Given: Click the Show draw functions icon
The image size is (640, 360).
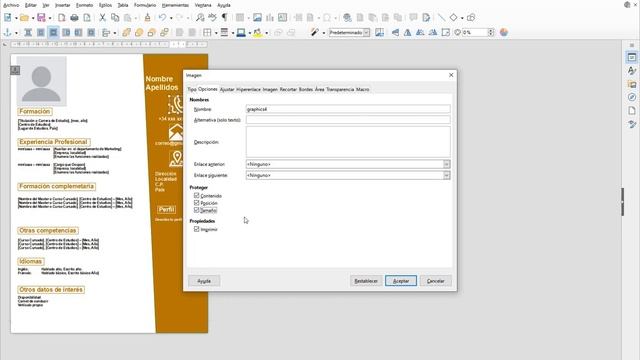Looking at the screenshot, I should (x=471, y=18).
